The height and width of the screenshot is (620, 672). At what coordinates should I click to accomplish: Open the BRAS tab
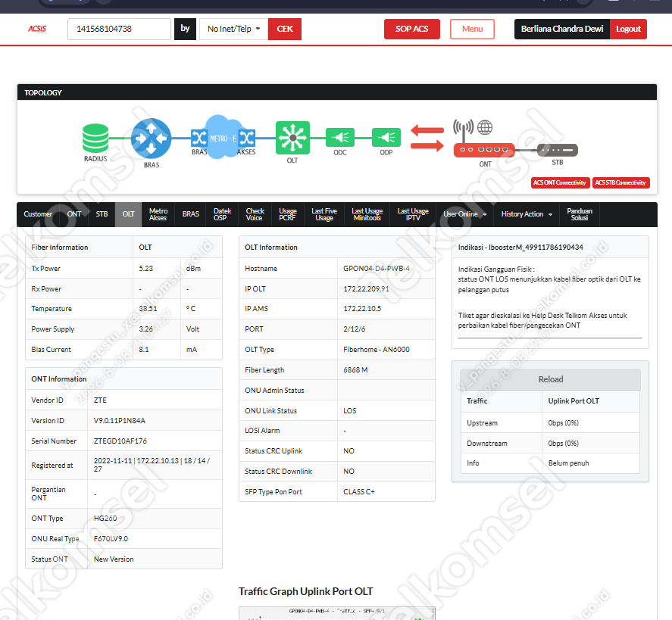pos(191,214)
